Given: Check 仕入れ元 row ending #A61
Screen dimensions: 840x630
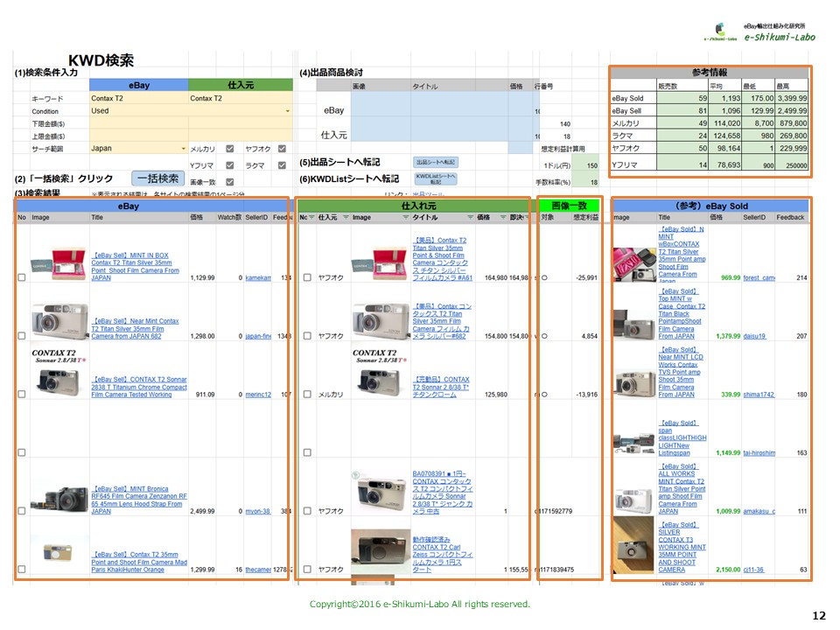Looking at the screenshot, I should [307, 277].
